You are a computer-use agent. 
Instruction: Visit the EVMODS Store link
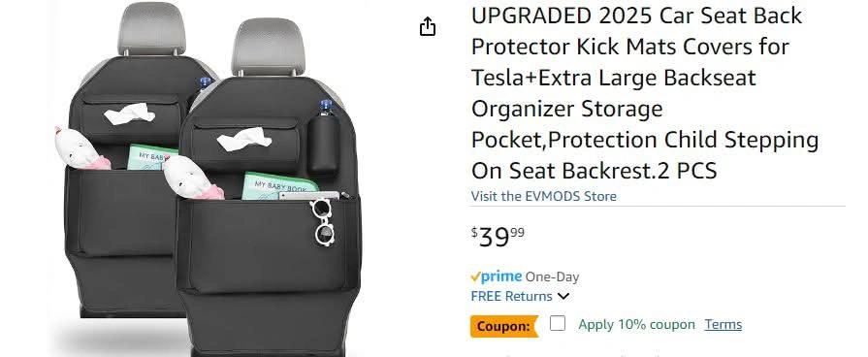[x=544, y=196]
